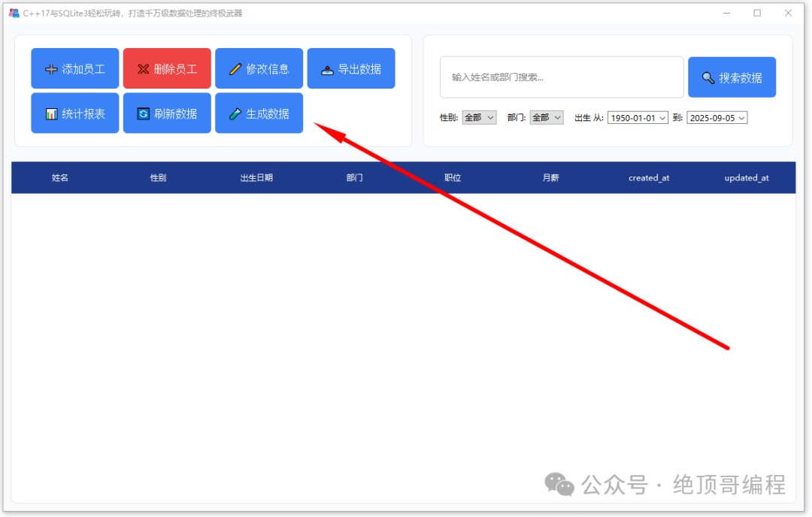Click the plus icon on 添加员工

point(51,69)
